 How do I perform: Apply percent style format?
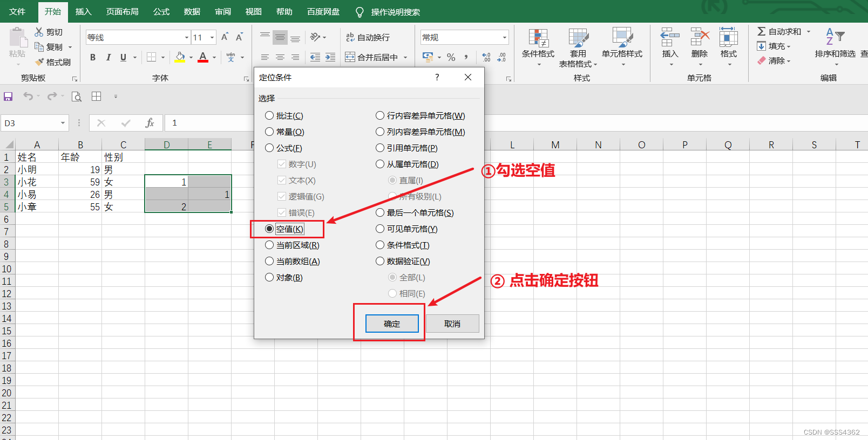(x=451, y=57)
